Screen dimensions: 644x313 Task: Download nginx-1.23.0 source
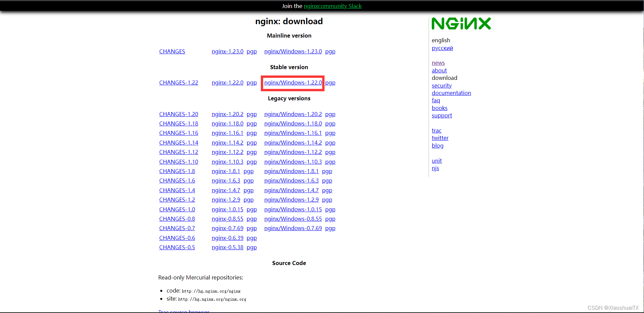227,51
